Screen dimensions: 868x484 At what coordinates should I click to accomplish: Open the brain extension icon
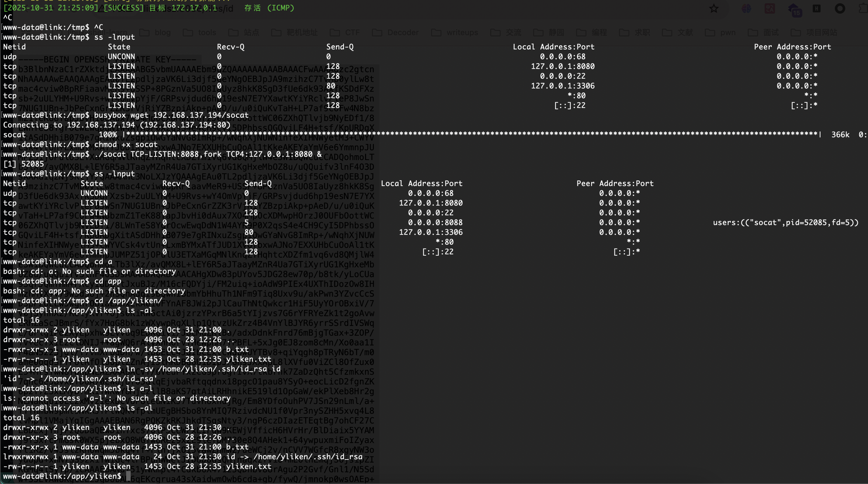[x=746, y=8]
